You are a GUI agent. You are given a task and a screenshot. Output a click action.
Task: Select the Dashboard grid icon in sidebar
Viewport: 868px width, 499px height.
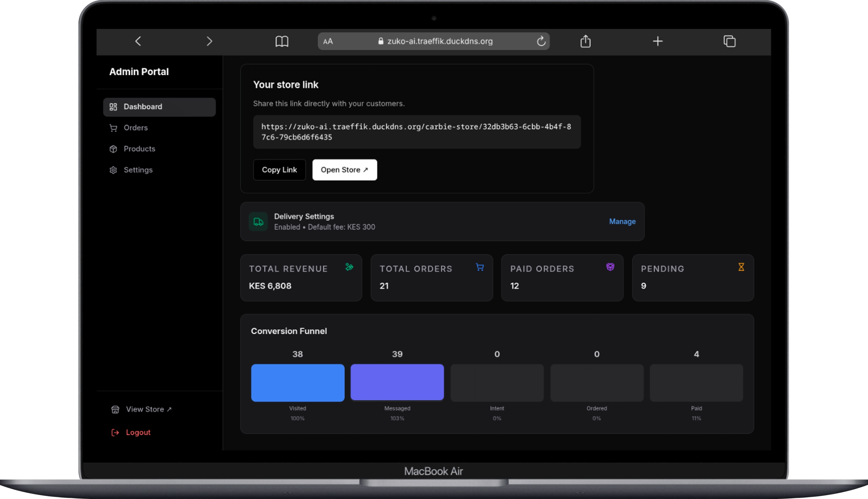(x=113, y=106)
